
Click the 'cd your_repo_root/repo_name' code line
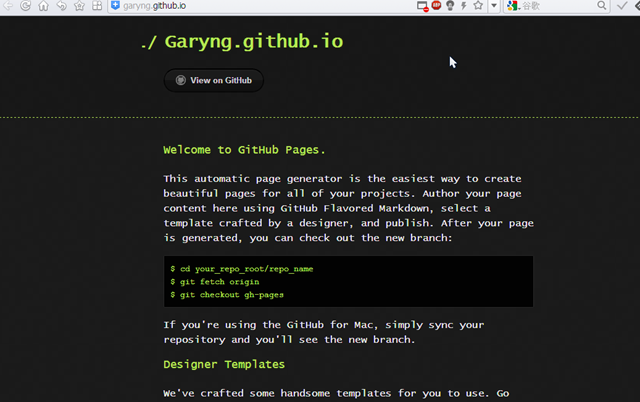[242, 269]
